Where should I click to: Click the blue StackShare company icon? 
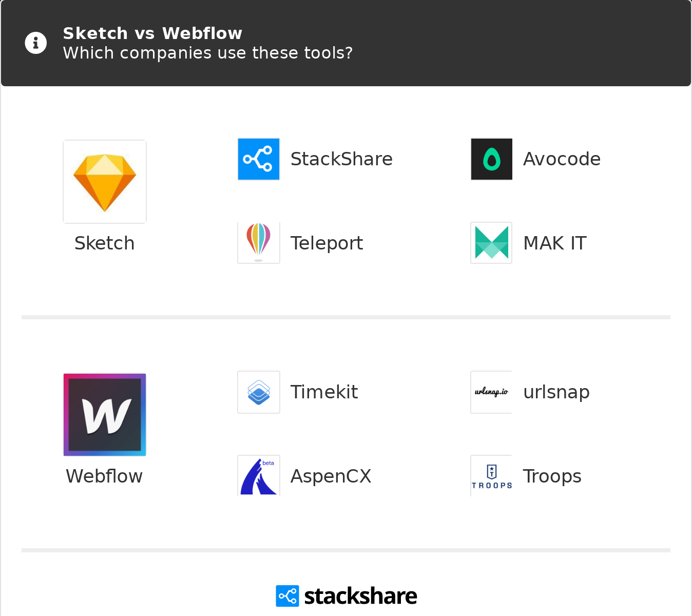[259, 159]
